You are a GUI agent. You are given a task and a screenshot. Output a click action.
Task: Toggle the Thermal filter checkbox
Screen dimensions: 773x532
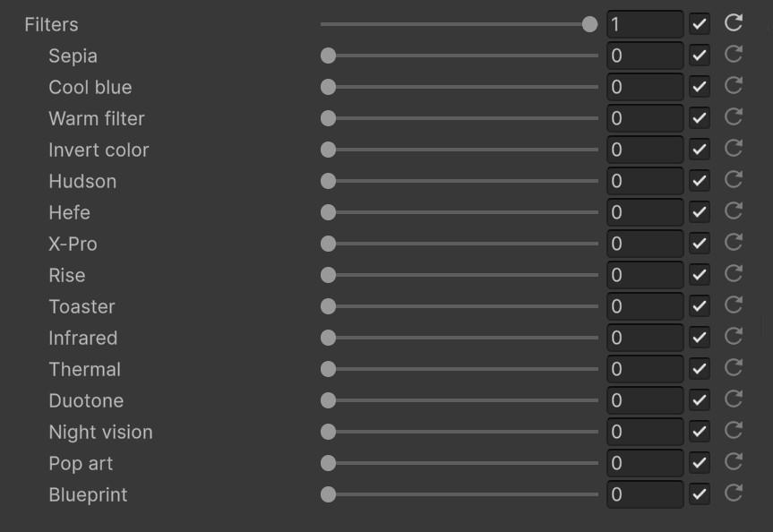700,369
